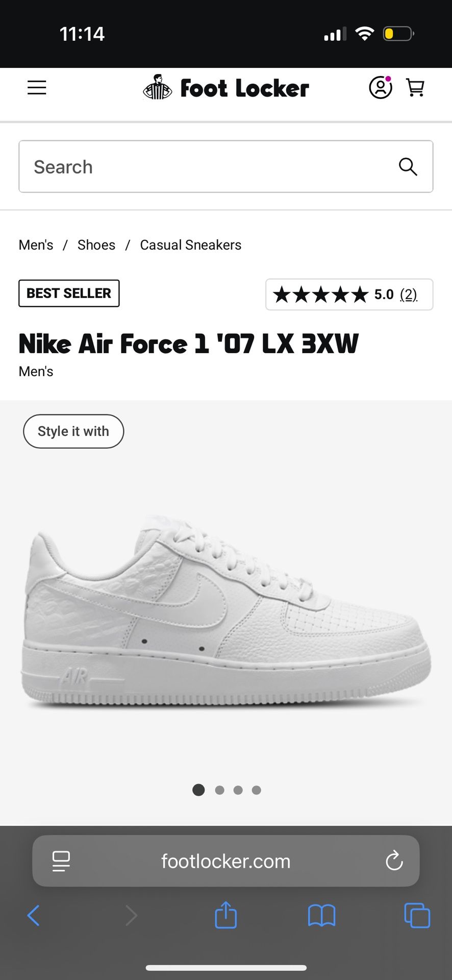
Task: Show open Safari tabs
Action: pos(417,915)
